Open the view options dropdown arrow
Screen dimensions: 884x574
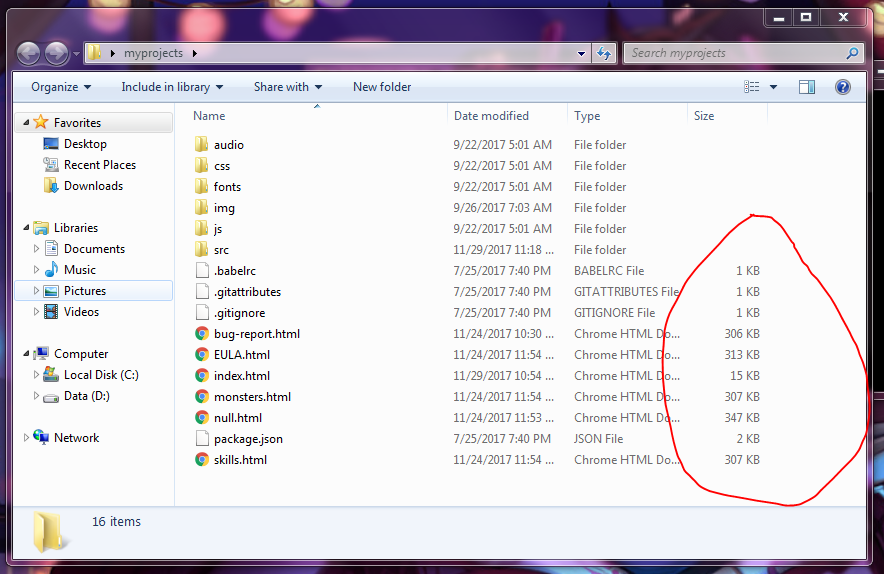(x=774, y=87)
